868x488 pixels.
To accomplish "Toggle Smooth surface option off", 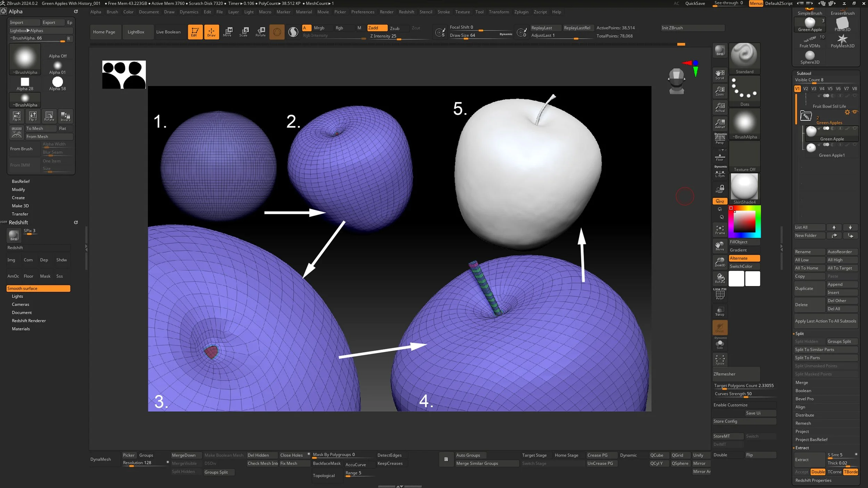I will 38,288.
